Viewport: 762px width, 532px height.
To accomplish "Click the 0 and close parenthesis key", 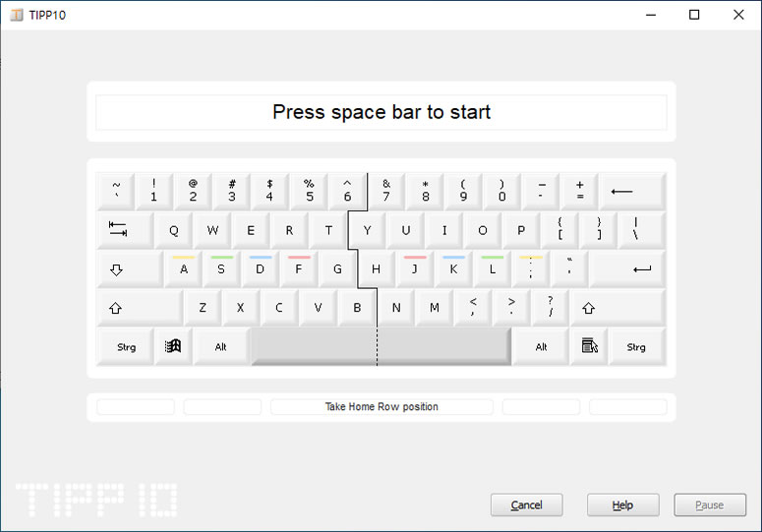I will point(501,192).
